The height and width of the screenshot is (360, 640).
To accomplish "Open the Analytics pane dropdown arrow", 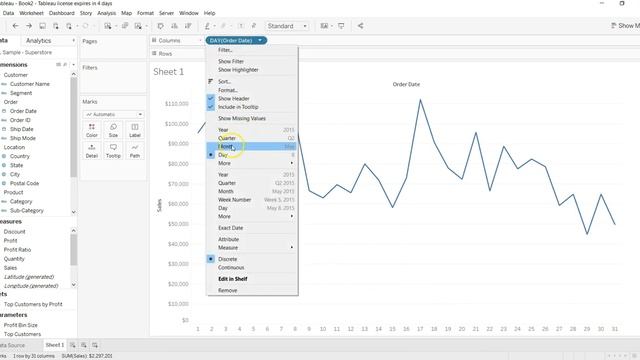I will pos(73,40).
